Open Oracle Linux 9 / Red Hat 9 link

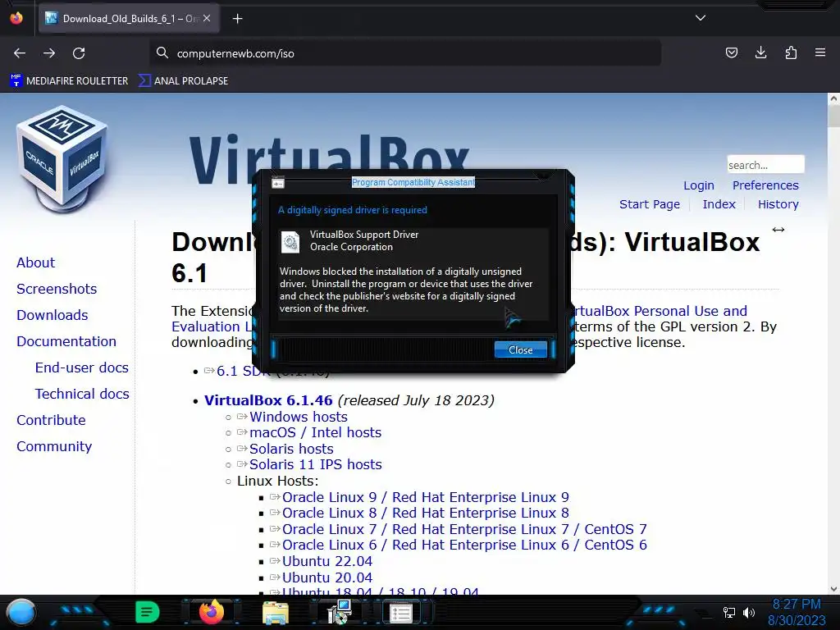coord(426,497)
